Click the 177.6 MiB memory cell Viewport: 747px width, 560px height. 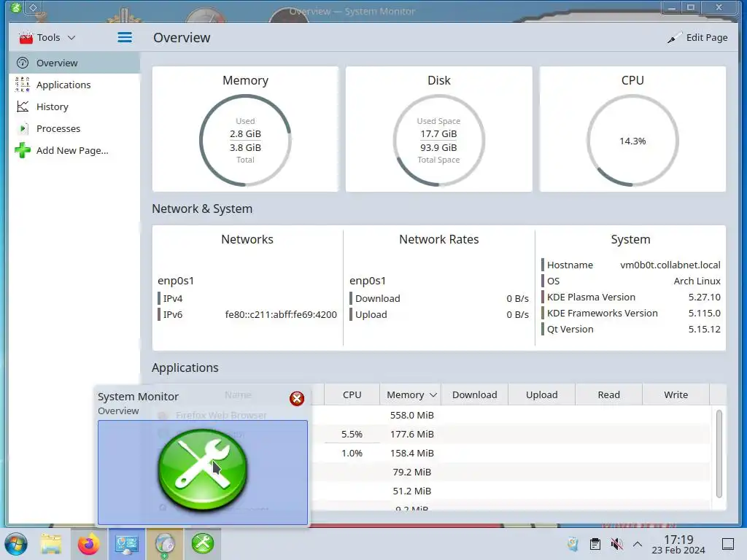(x=411, y=435)
